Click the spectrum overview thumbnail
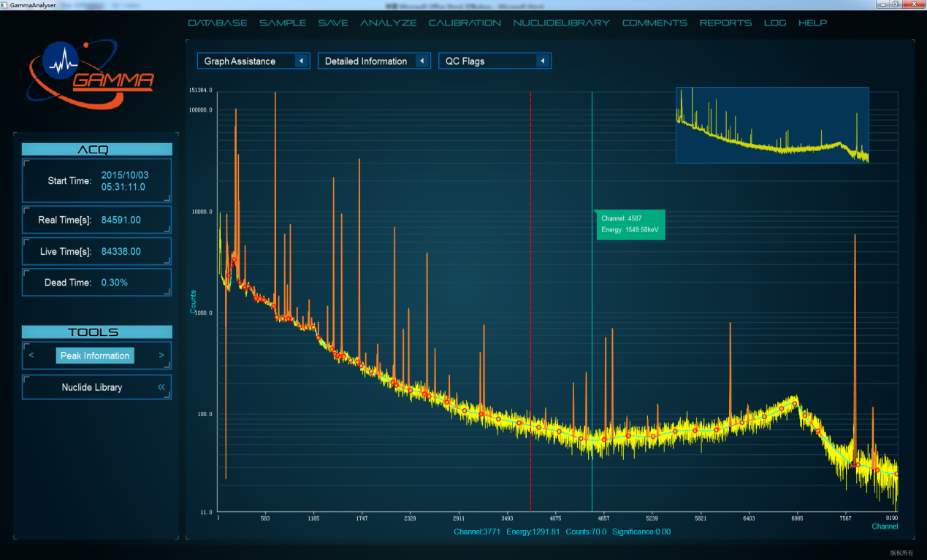This screenshot has width=927, height=560. [x=772, y=125]
